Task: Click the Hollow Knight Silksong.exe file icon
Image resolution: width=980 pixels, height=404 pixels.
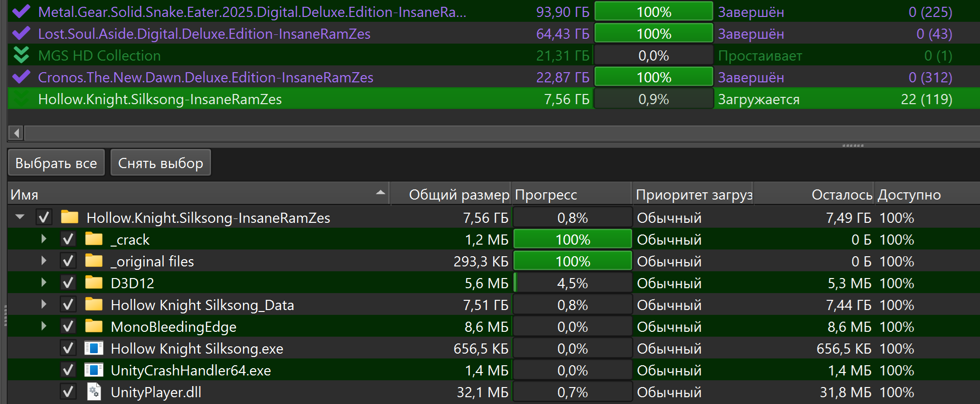Action: [94, 348]
